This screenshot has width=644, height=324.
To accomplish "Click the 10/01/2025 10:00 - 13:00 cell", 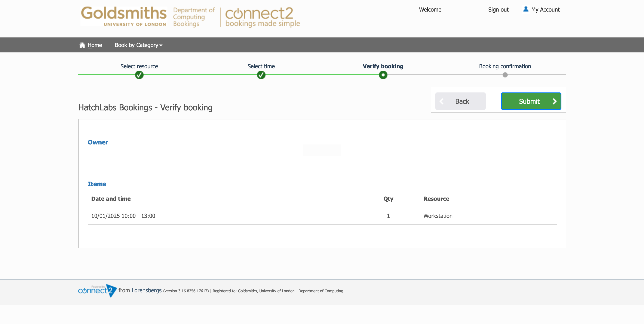I will (123, 216).
